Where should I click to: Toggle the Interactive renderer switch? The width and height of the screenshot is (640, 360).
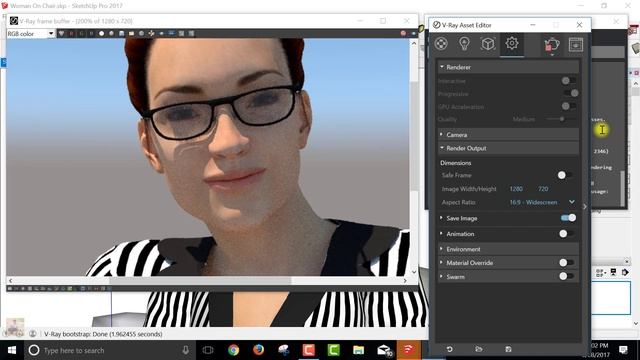569,81
